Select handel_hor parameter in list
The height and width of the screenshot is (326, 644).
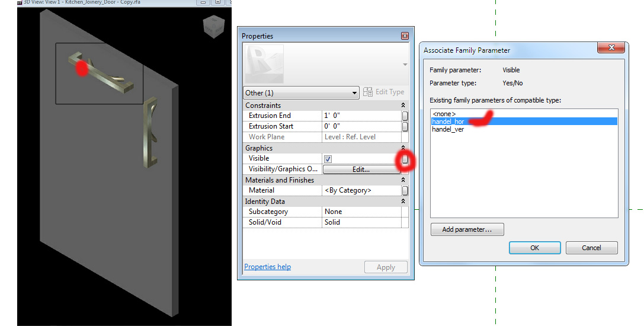[524, 122]
